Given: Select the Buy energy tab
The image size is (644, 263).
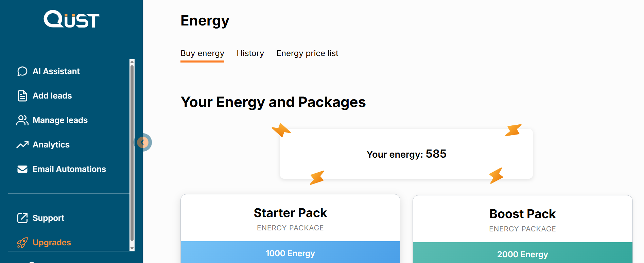Looking at the screenshot, I should (202, 53).
